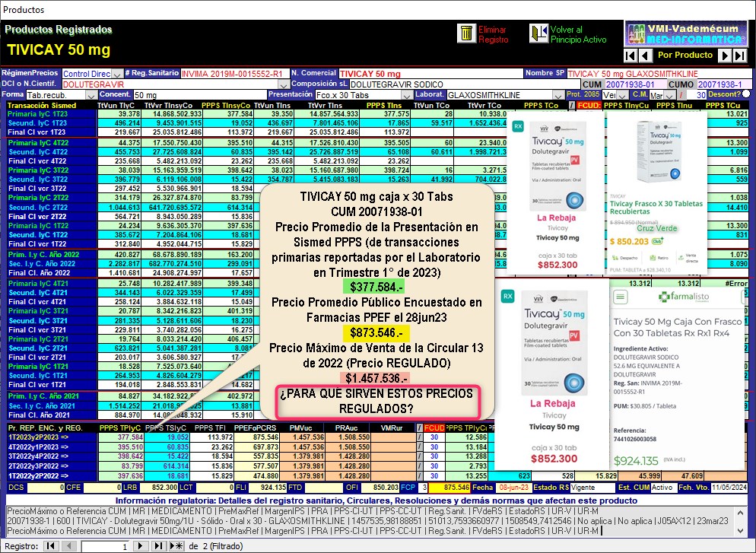
Task: Click the Eliminar Registro trash can icon
Action: [x=466, y=33]
